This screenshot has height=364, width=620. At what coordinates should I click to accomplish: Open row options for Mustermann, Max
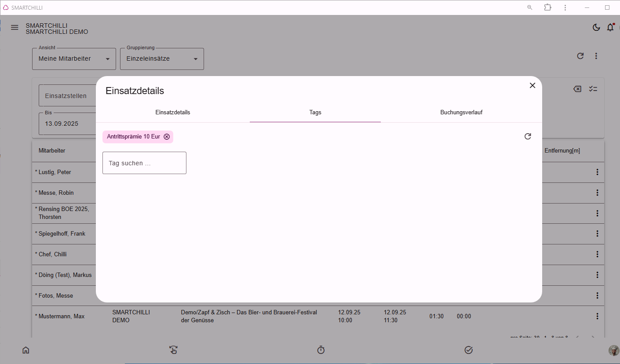(x=597, y=316)
